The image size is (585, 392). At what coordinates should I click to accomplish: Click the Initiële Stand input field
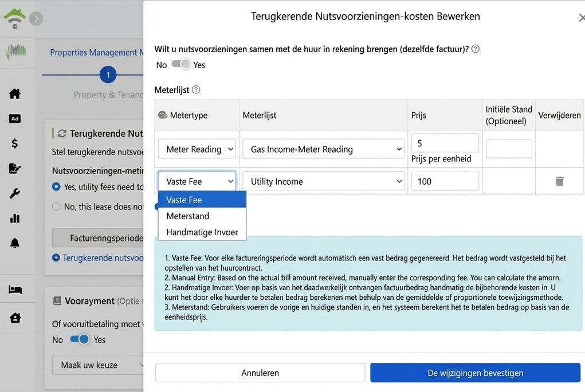pyautogui.click(x=509, y=148)
